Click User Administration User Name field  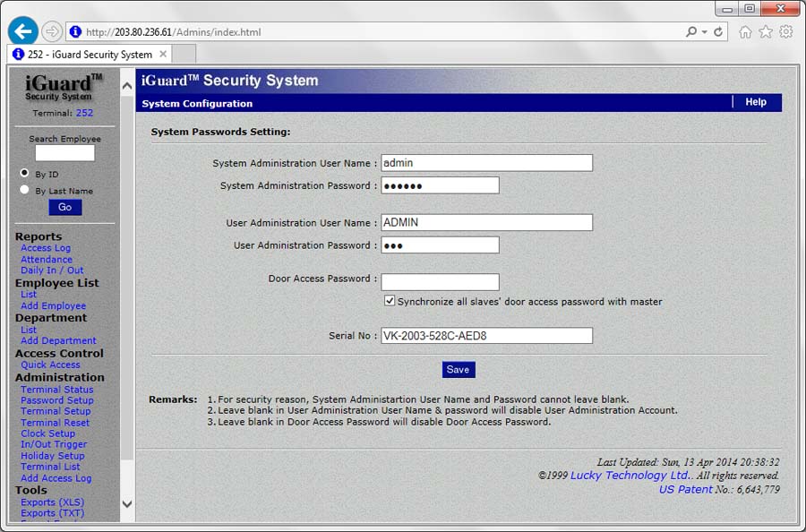(x=487, y=223)
